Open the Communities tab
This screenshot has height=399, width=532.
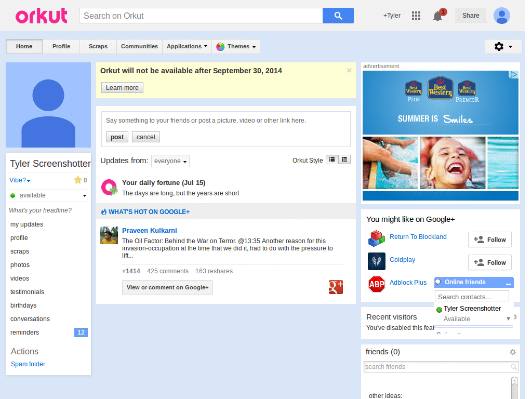139,46
